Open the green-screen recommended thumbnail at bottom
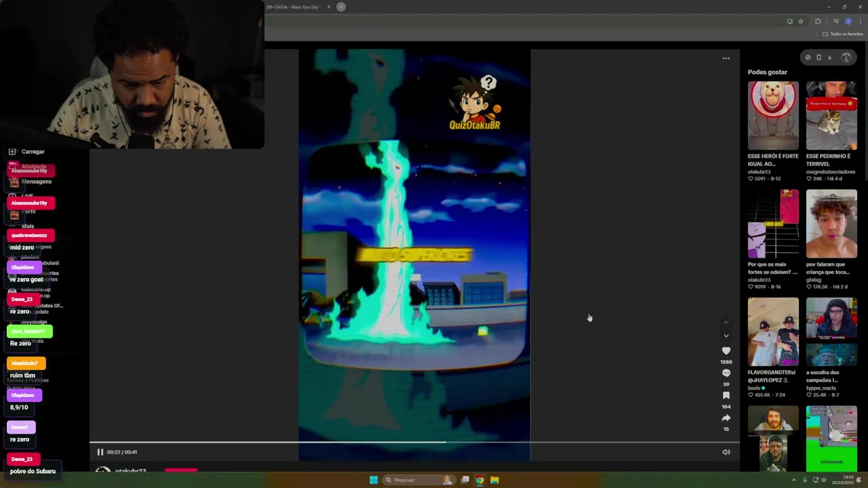 [x=831, y=439]
